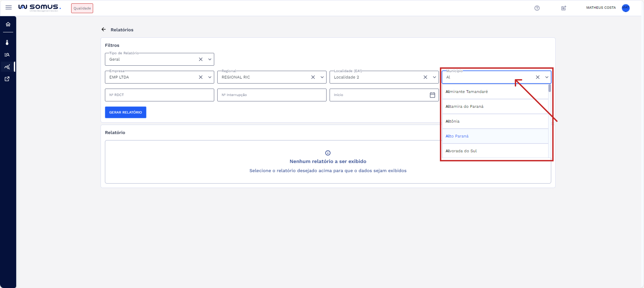Viewport: 644px width, 288px height.
Task: Expand the Tipo de Relatório dropdown
Action: tap(209, 59)
